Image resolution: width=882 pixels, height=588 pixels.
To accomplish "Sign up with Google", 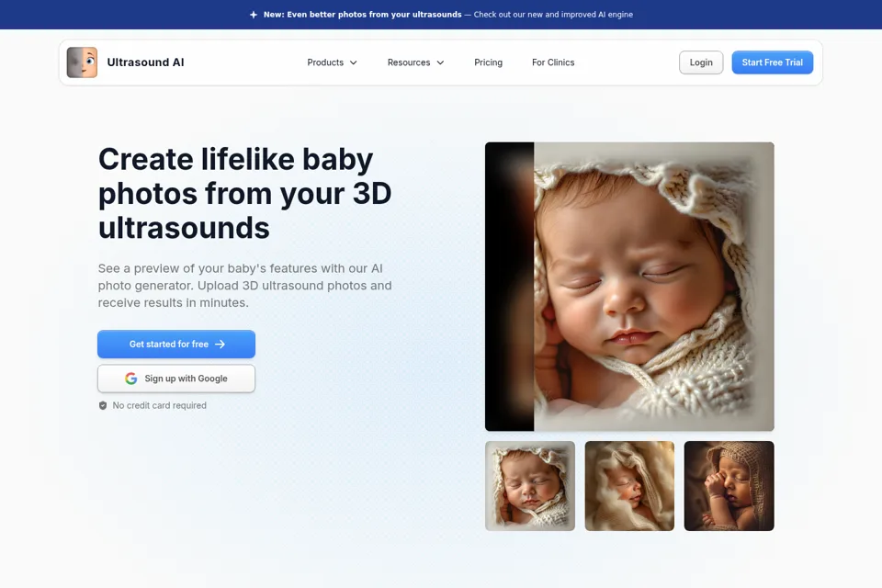I will click(x=176, y=379).
